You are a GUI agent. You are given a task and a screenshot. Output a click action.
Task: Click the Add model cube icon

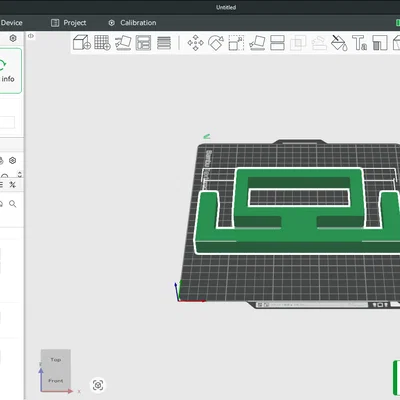(x=82, y=43)
